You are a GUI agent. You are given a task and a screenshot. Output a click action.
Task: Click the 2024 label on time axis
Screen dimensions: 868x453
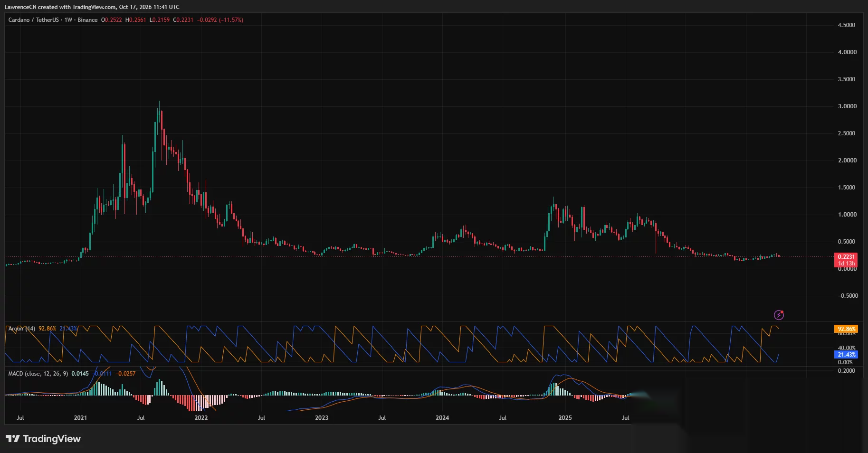(442, 418)
